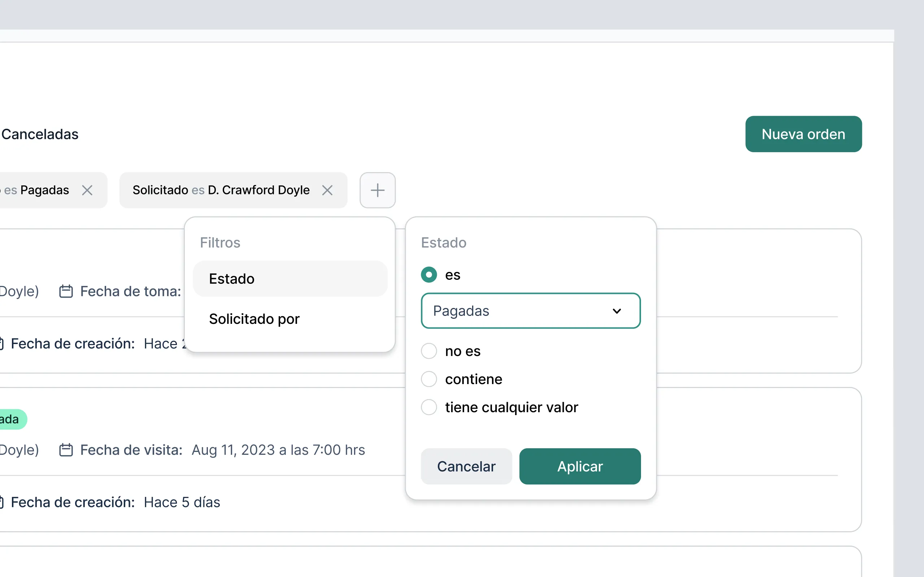Select the 'es' radio option
This screenshot has width=924, height=577.
tap(429, 275)
